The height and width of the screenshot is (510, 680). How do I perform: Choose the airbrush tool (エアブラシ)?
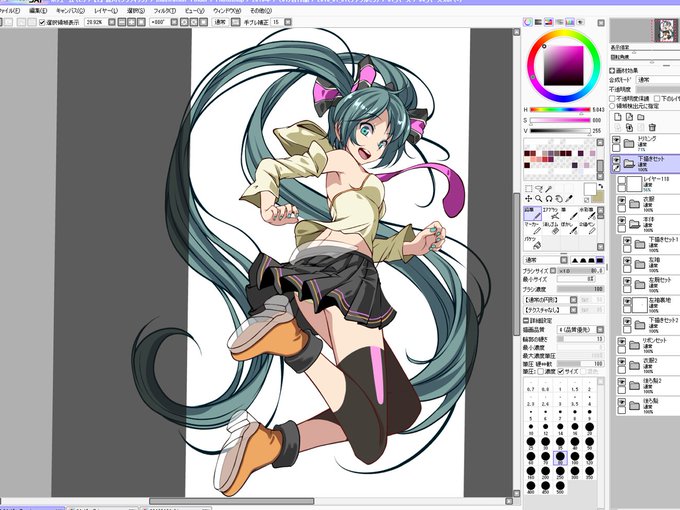point(551,213)
